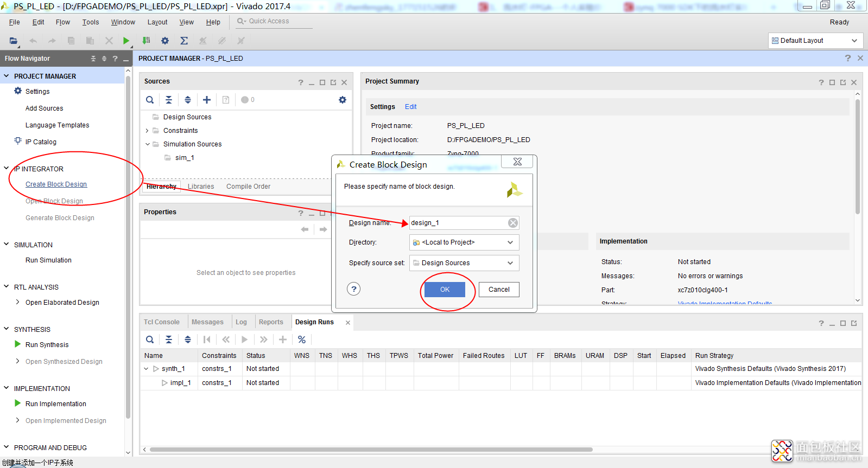Click the Open Project toolbar icon

tap(14, 41)
